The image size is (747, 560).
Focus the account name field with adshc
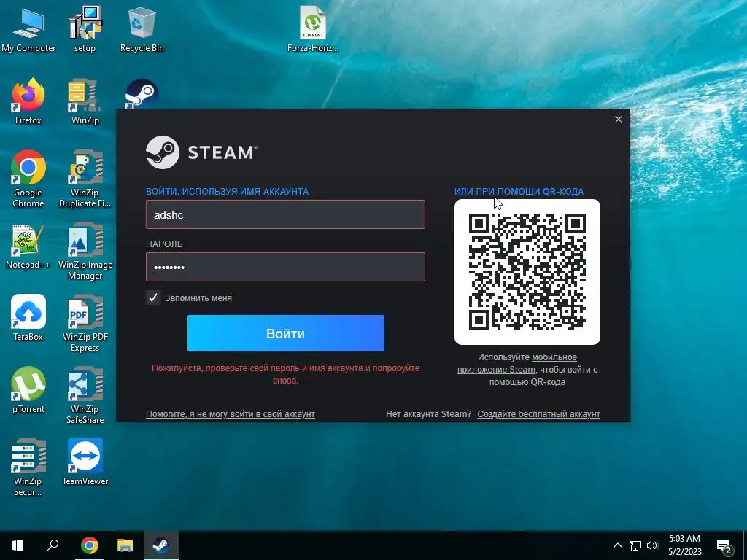285,214
